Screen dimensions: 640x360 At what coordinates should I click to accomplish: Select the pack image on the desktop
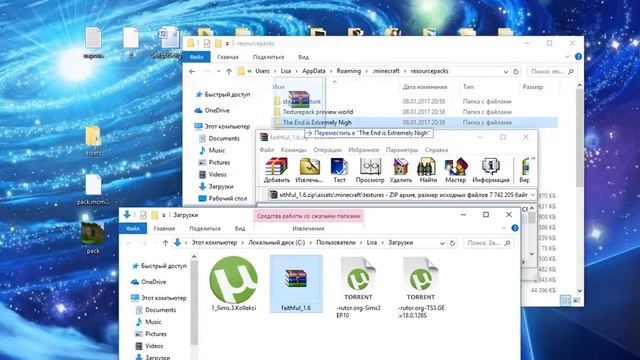93,238
